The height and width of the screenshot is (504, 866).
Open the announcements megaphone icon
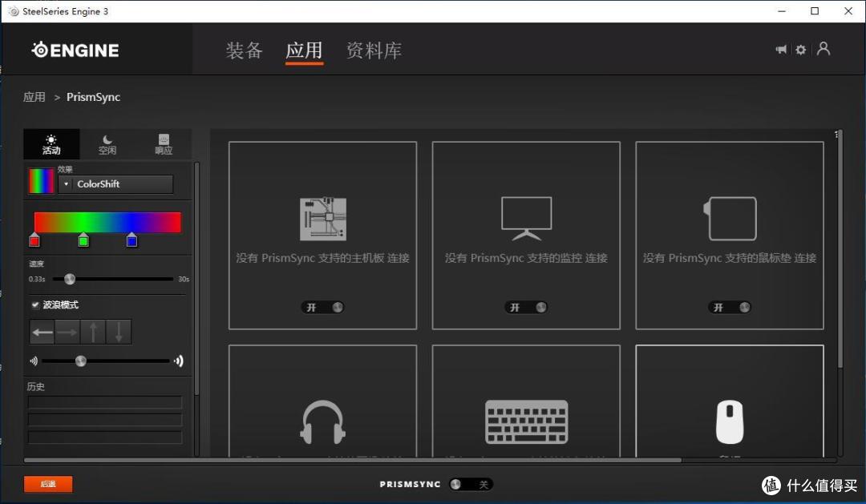781,50
